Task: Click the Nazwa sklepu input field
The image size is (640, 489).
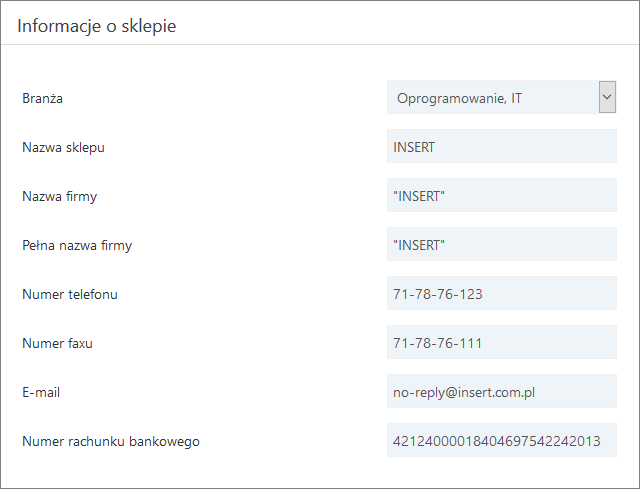Action: (x=501, y=147)
